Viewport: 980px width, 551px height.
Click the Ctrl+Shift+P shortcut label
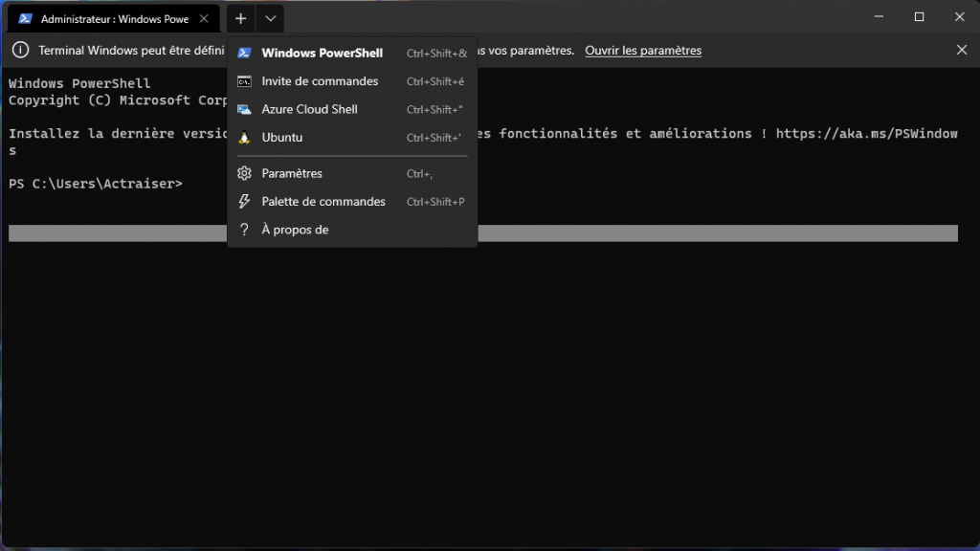(x=435, y=202)
